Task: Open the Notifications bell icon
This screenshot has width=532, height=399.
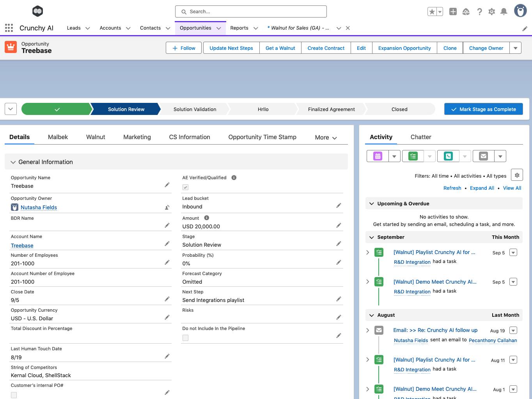Action: [x=504, y=12]
